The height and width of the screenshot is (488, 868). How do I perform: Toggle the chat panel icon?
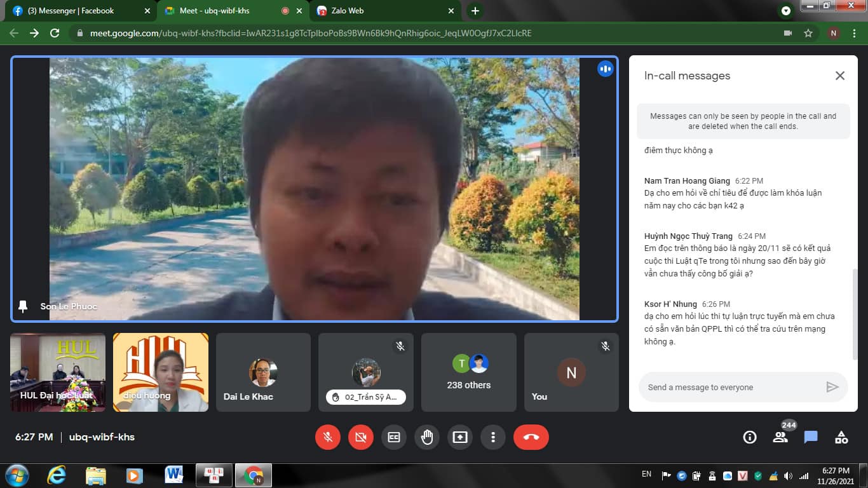pyautogui.click(x=811, y=437)
